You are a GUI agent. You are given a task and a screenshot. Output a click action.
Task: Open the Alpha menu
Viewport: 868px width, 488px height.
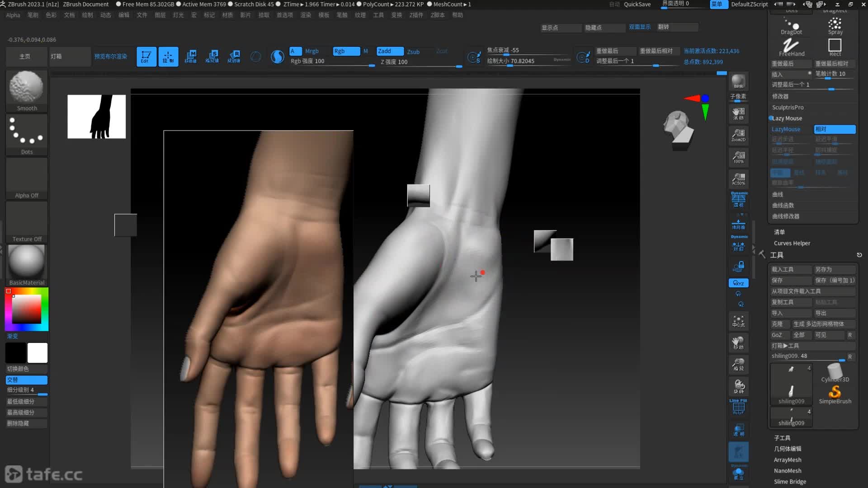point(13,15)
